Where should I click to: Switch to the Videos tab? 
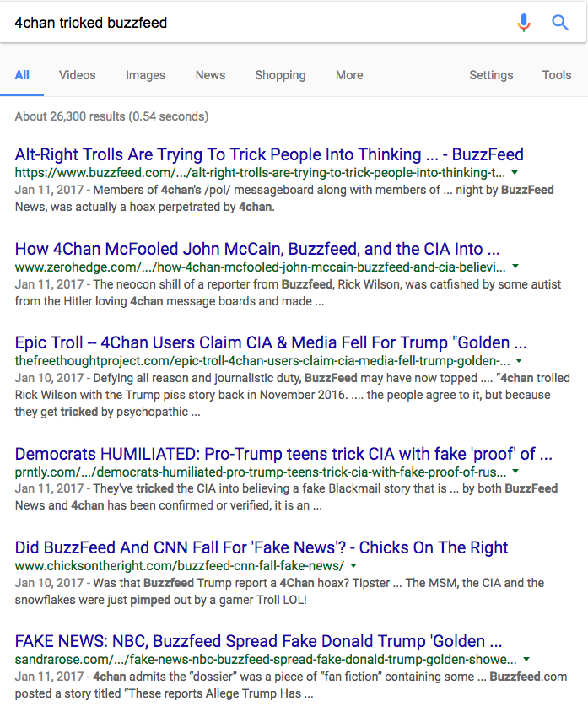pos(78,75)
